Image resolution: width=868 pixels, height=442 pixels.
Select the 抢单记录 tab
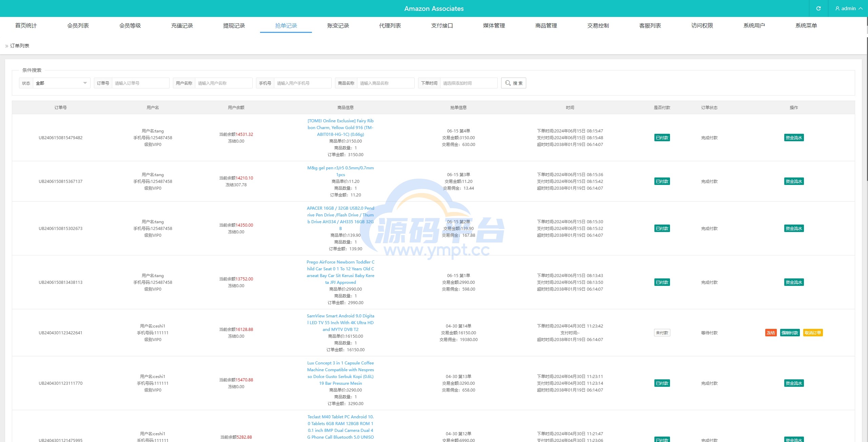(286, 25)
